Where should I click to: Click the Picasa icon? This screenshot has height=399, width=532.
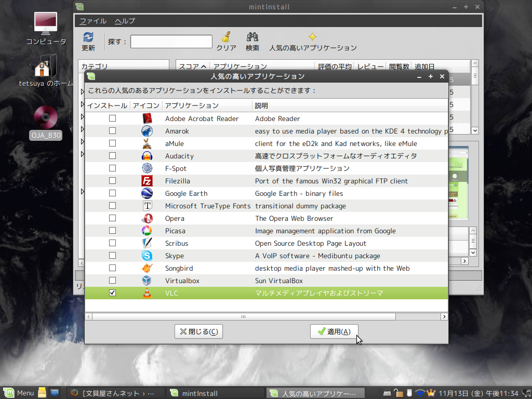147,231
